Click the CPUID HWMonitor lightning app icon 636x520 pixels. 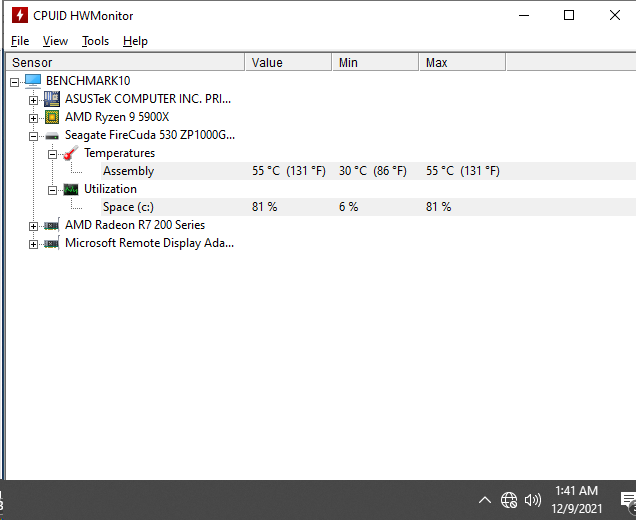click(x=19, y=15)
